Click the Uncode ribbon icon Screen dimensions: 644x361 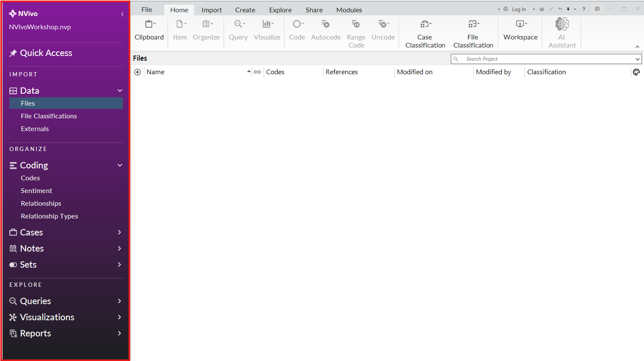pyautogui.click(x=383, y=24)
